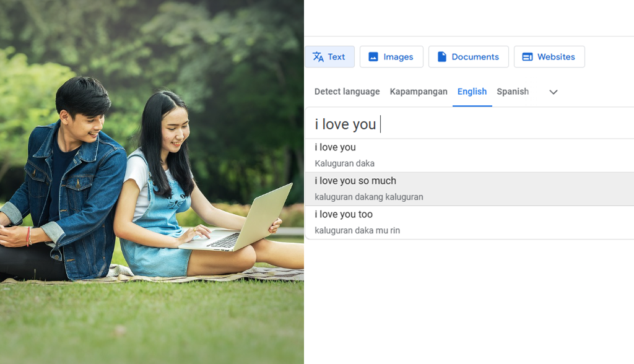634x364 pixels.
Task: Expand the more languages chevron
Action: coord(552,92)
